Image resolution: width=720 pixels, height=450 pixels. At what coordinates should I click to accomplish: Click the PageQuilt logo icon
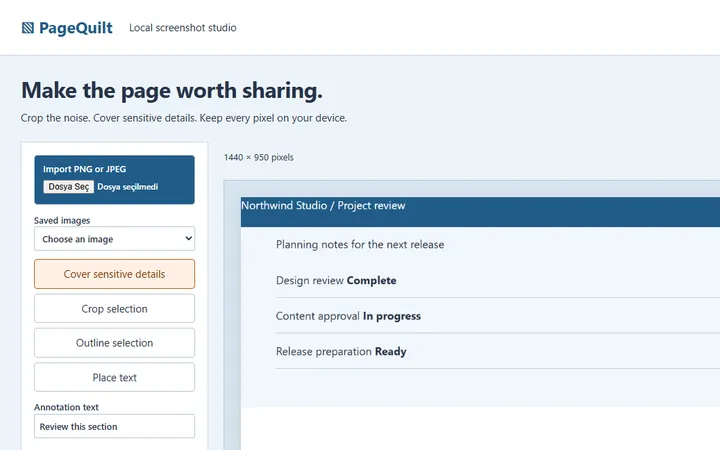coord(28,28)
